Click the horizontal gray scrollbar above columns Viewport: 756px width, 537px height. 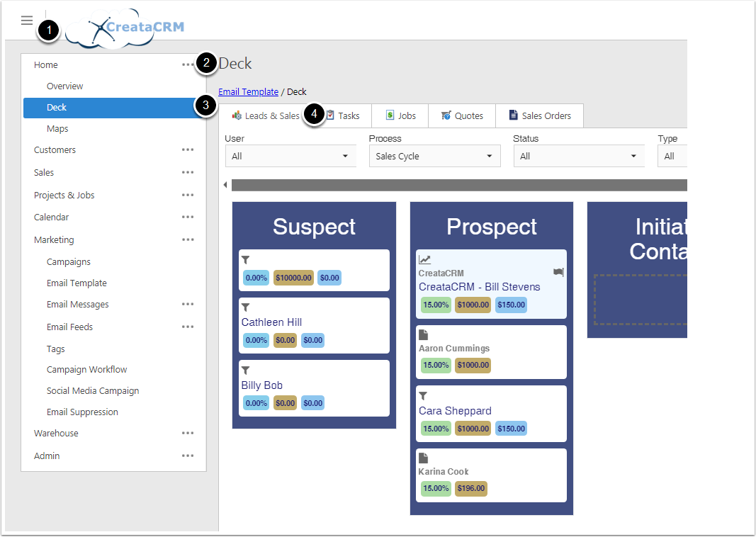[x=459, y=185]
